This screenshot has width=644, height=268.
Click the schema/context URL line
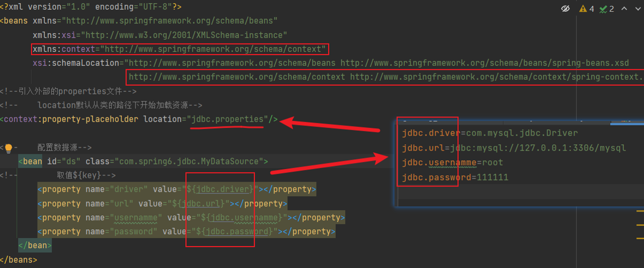[385, 77]
